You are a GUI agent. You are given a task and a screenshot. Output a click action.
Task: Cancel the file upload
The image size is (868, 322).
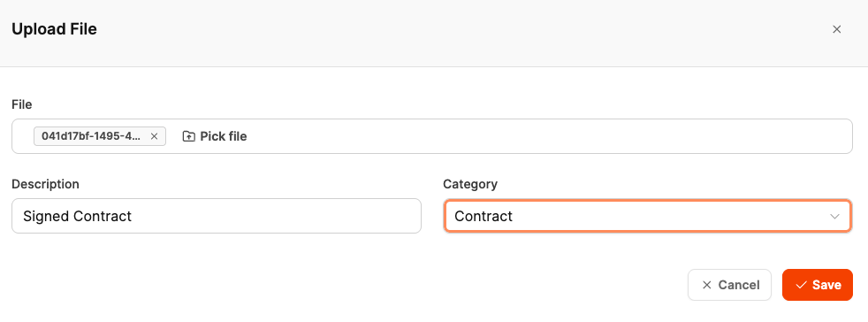point(729,285)
